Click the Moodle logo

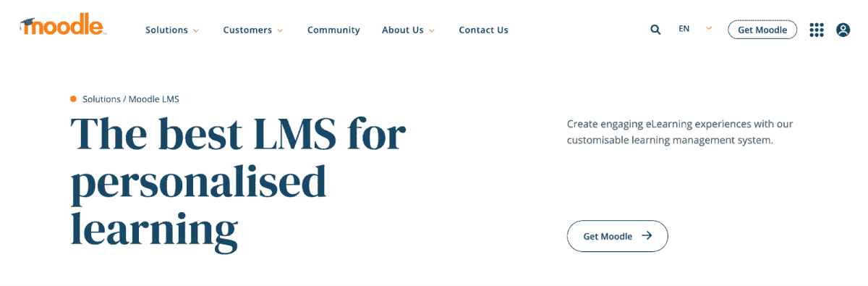63,26
